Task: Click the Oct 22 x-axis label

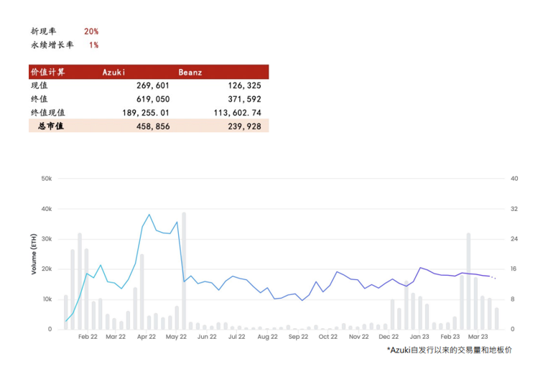Action: (328, 337)
